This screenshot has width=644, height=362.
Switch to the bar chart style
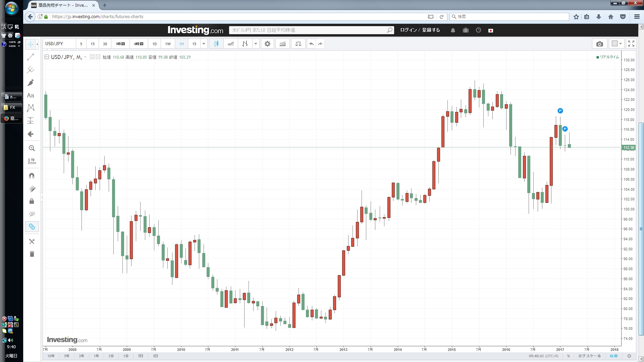point(245,44)
